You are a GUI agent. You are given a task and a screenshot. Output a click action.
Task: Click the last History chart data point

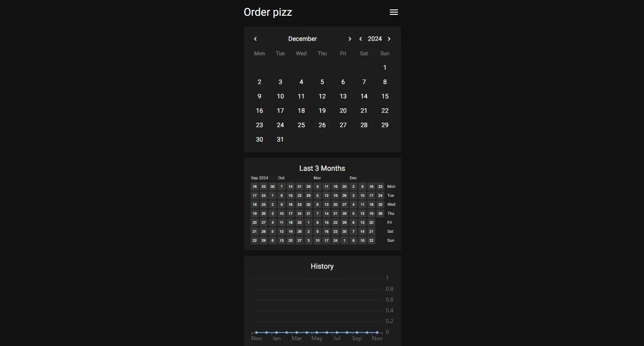pyautogui.click(x=377, y=333)
